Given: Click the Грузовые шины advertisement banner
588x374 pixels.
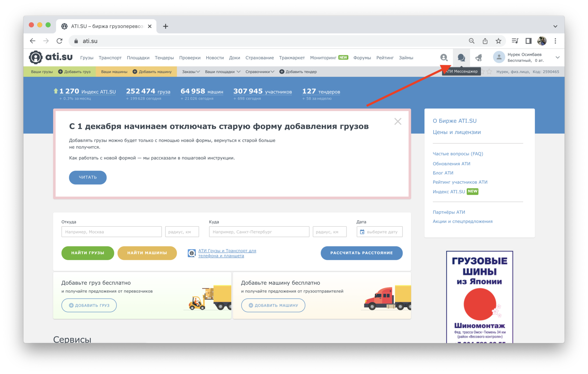Looking at the screenshot, I should coord(479,297).
